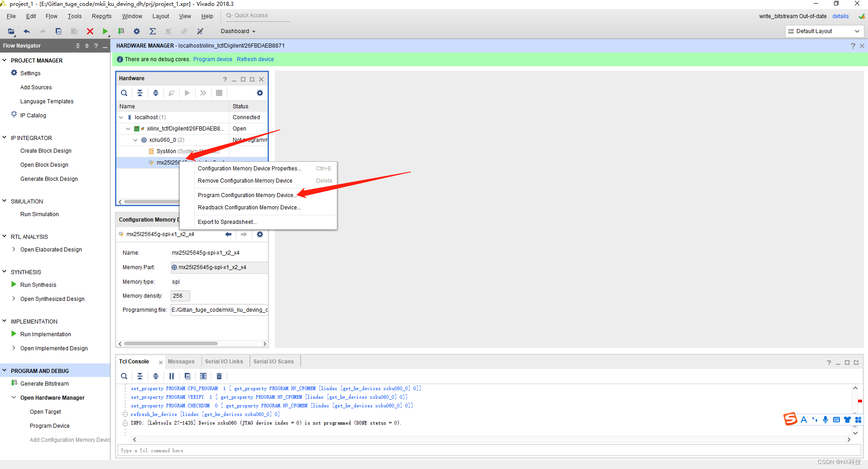
Task: Choose Remove Configuration Memory Device
Action: [x=245, y=181]
